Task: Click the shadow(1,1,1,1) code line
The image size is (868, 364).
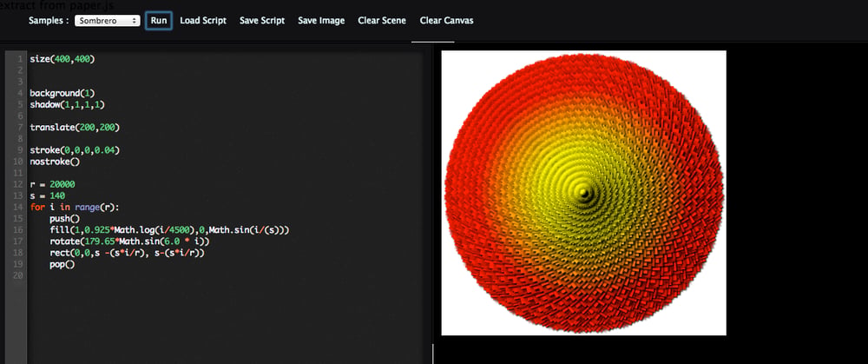Action: (68, 104)
